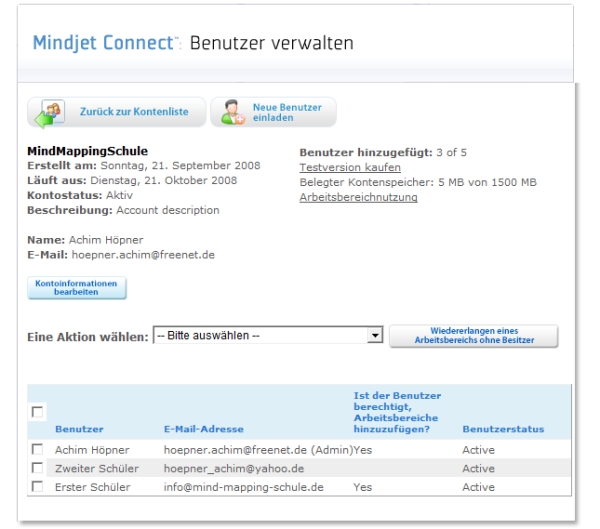Image resolution: width=600 pixels, height=529 pixels.
Task: Click email hoepner_achim@yahoo.de
Action: tap(234, 469)
